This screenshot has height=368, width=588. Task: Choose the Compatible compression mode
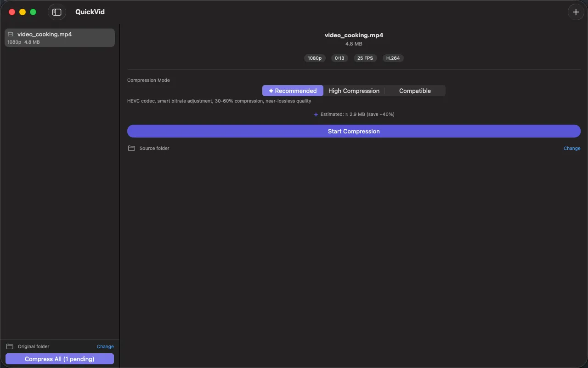(415, 91)
